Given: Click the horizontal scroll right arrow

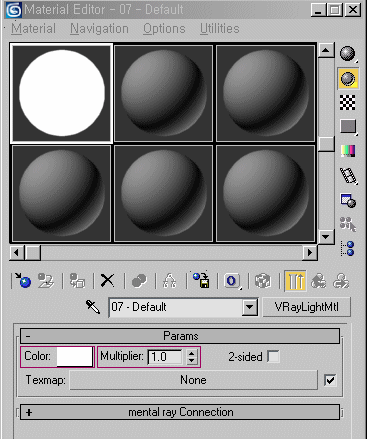Looking at the screenshot, I should [310, 253].
